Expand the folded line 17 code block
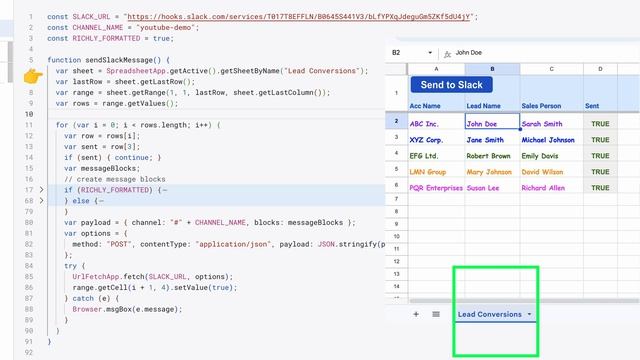The width and height of the screenshot is (640, 360). [41, 190]
